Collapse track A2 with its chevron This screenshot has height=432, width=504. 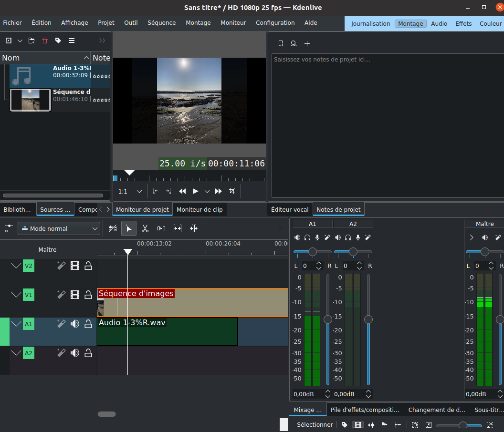click(17, 353)
